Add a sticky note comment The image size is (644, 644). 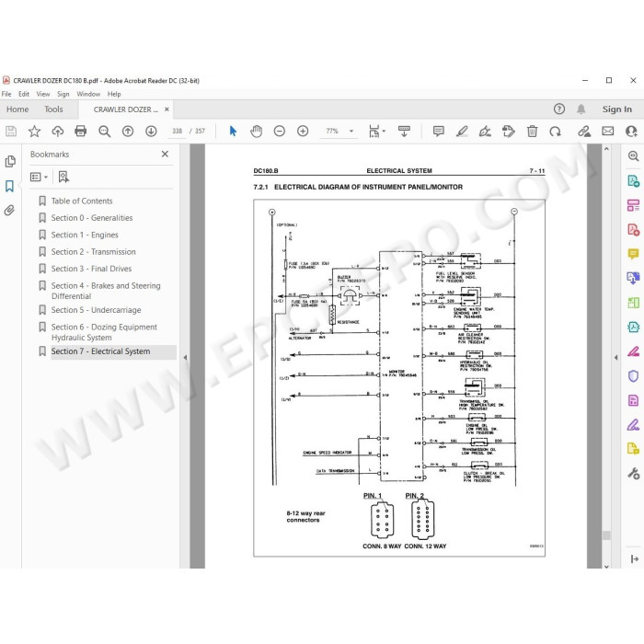pyautogui.click(x=439, y=131)
